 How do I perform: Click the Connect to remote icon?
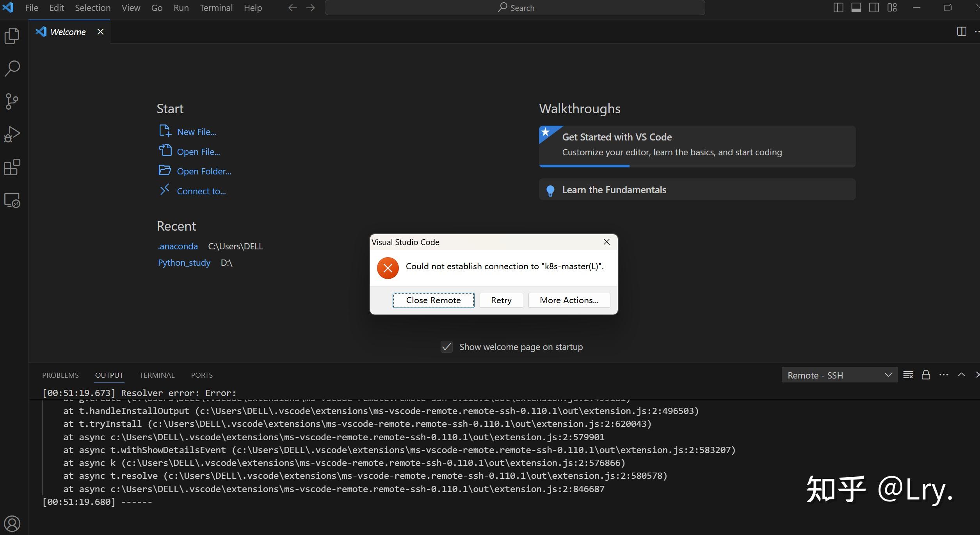point(165,190)
